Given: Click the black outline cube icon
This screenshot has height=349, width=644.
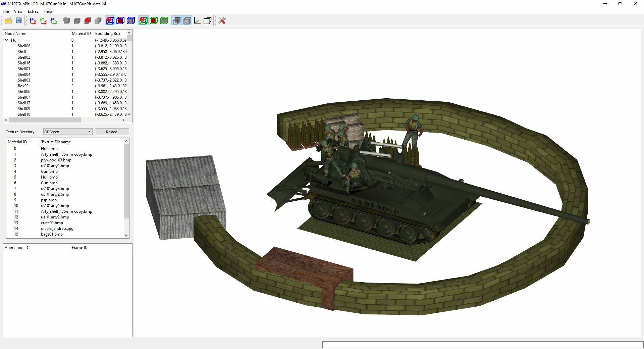Looking at the screenshot, I should click(x=208, y=21).
